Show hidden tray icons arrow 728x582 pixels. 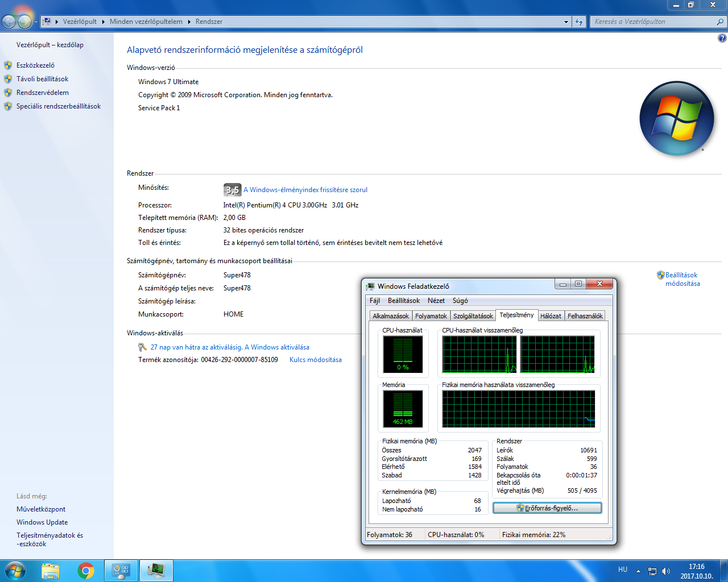(638, 571)
